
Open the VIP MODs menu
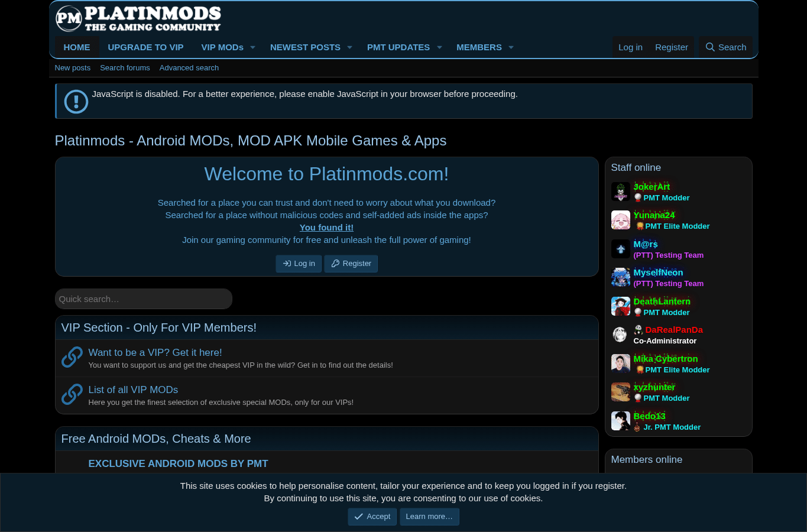222,47
